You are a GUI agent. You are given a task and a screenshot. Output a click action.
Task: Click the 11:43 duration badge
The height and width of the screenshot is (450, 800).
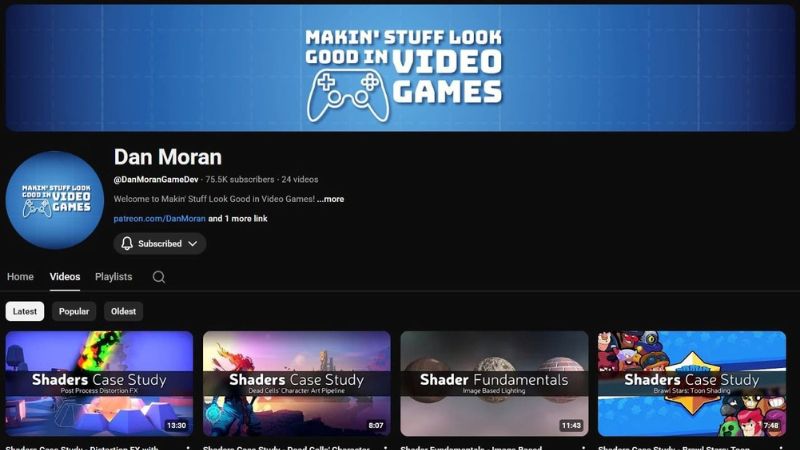(571, 426)
